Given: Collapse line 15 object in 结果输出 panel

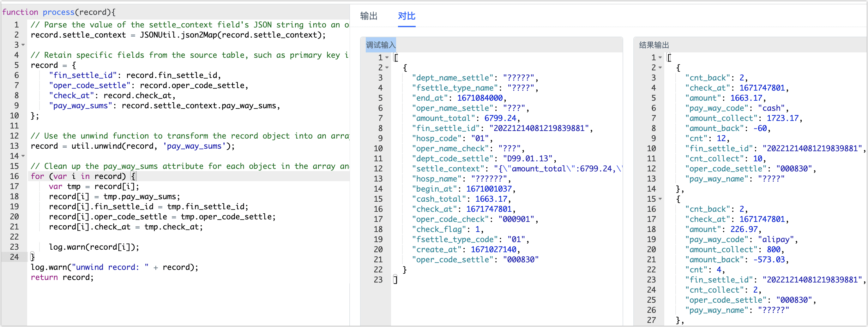Looking at the screenshot, I should 660,199.
